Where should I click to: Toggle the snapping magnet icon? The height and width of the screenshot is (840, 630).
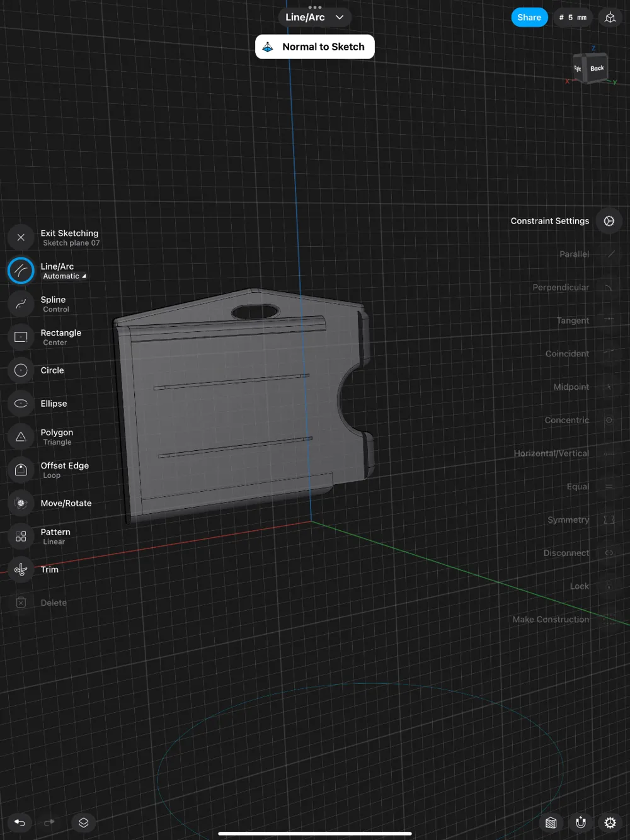[x=580, y=822]
